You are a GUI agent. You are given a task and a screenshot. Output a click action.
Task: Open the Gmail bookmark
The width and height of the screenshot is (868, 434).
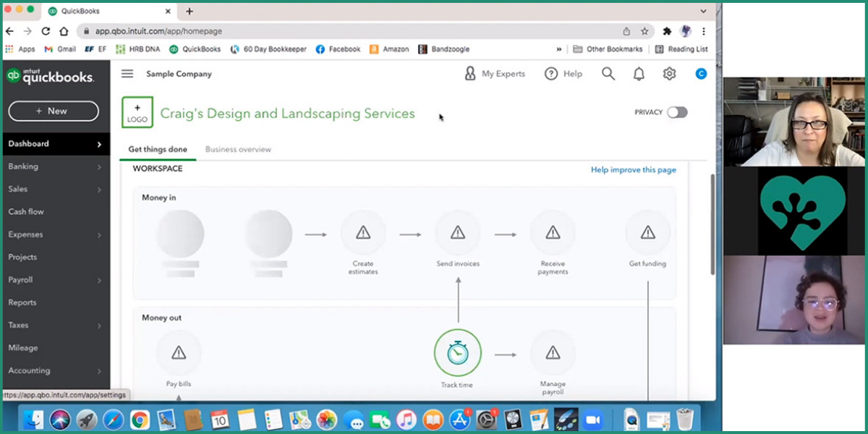click(59, 49)
